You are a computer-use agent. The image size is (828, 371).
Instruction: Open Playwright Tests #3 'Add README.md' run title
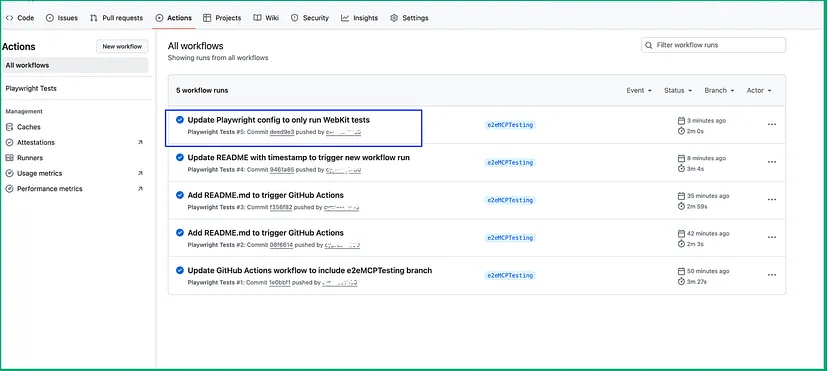tap(266, 195)
